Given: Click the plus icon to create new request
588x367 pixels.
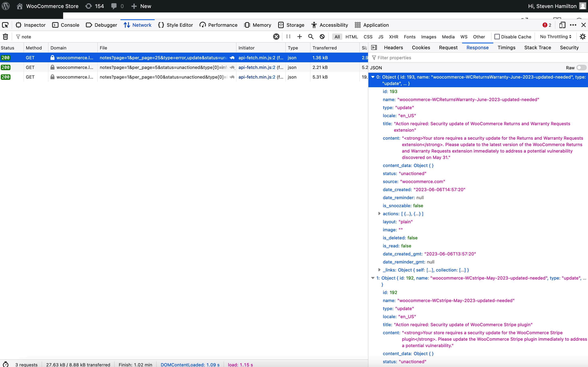Looking at the screenshot, I should coord(299,37).
